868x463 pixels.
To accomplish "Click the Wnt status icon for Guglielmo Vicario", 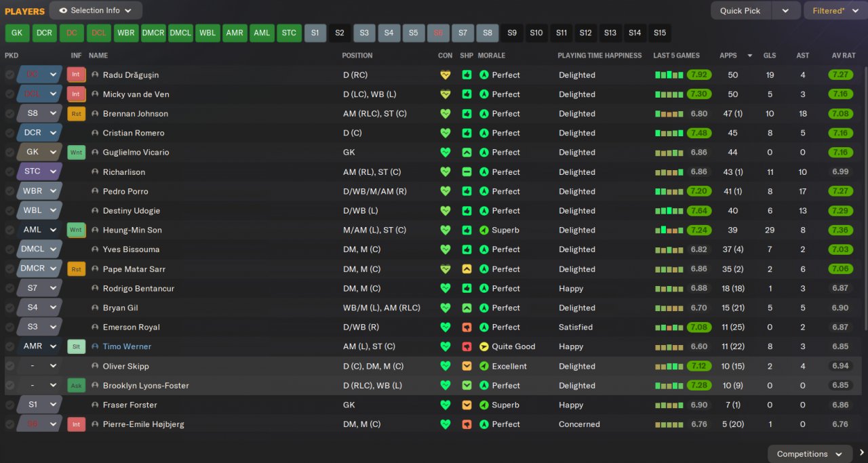I will coord(76,153).
